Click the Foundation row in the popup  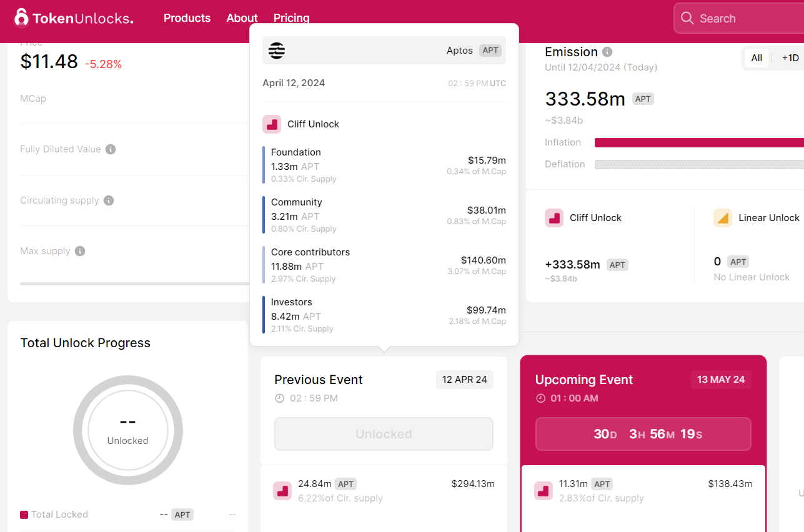(x=384, y=165)
